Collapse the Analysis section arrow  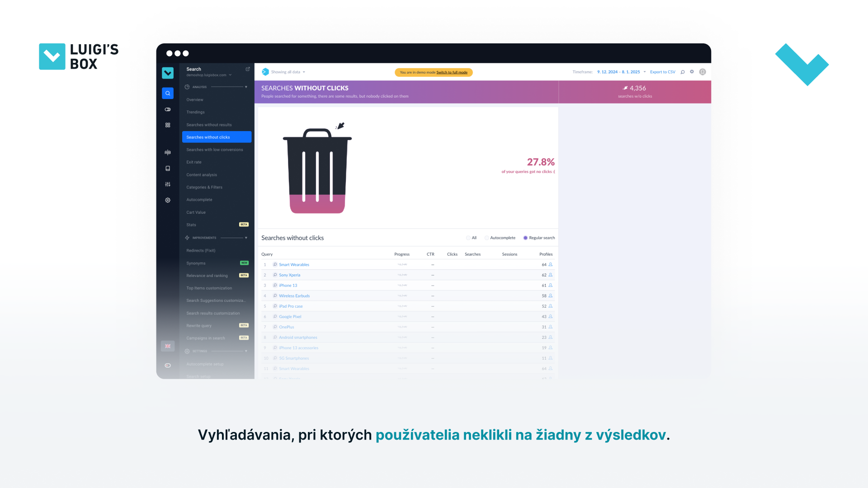(x=246, y=87)
